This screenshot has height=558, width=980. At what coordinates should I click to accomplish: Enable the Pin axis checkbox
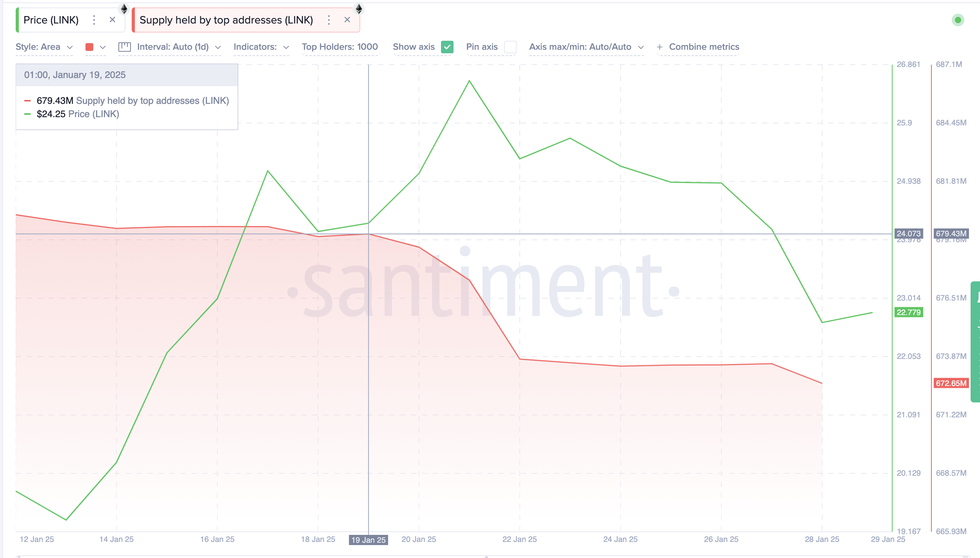pos(510,47)
